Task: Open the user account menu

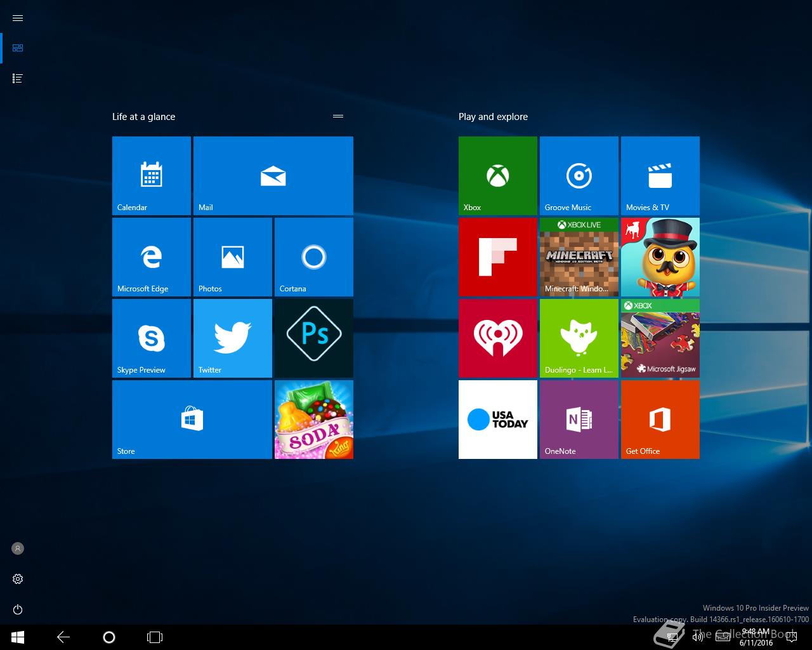Action: (18, 548)
